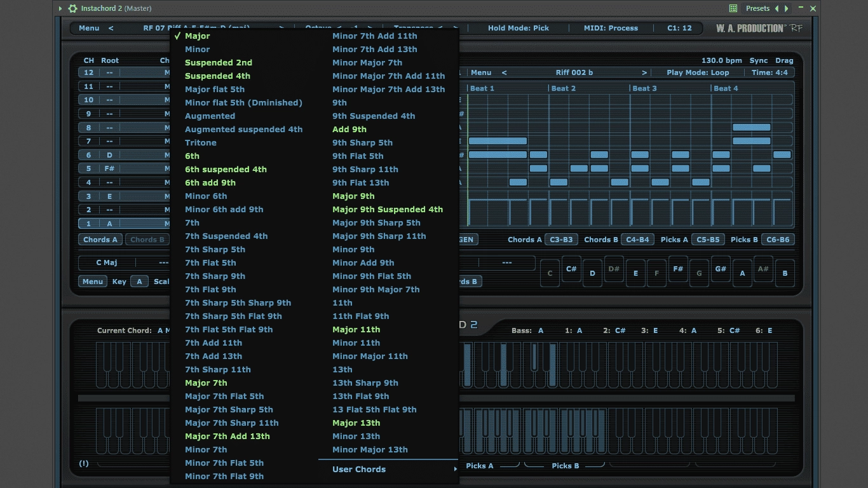Select next riff with the > arrow beside Riff 002 b
The width and height of the screenshot is (868, 488).
[644, 72]
